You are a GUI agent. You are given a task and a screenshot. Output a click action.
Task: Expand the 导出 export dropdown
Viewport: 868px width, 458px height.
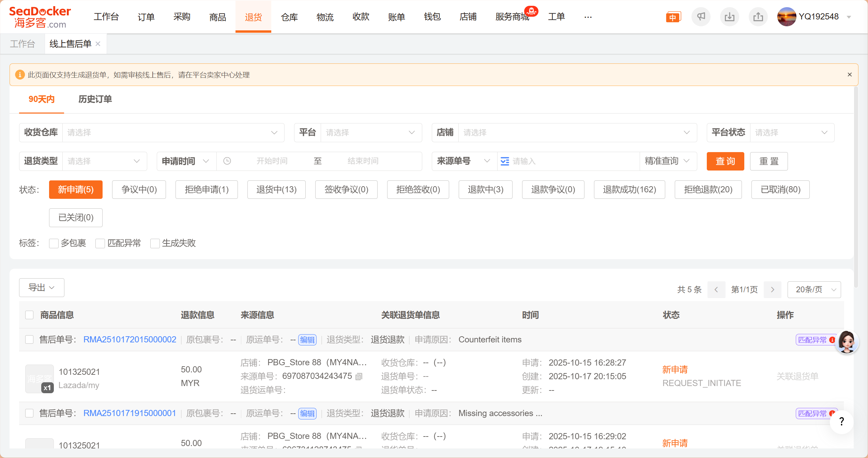(42, 288)
